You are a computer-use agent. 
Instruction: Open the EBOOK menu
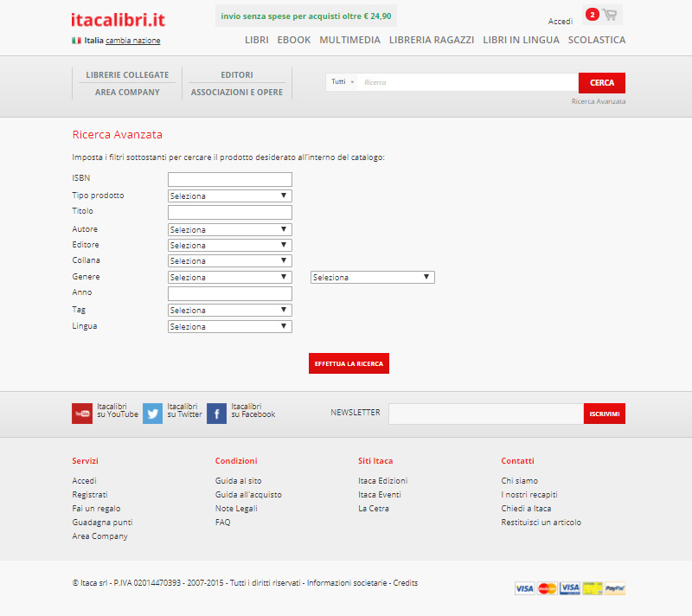[x=294, y=40]
